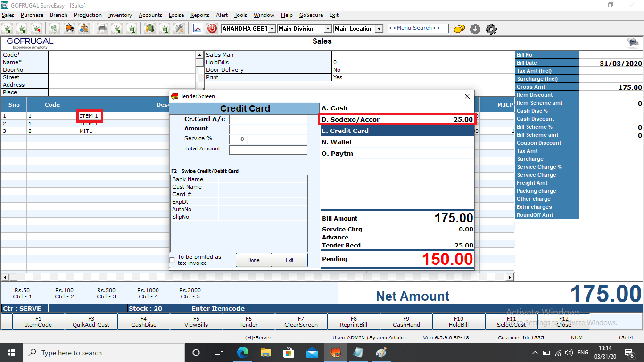Viewport: 644px width, 362px height.
Task: Open the customers people icon in toolbar
Action: [x=84, y=29]
